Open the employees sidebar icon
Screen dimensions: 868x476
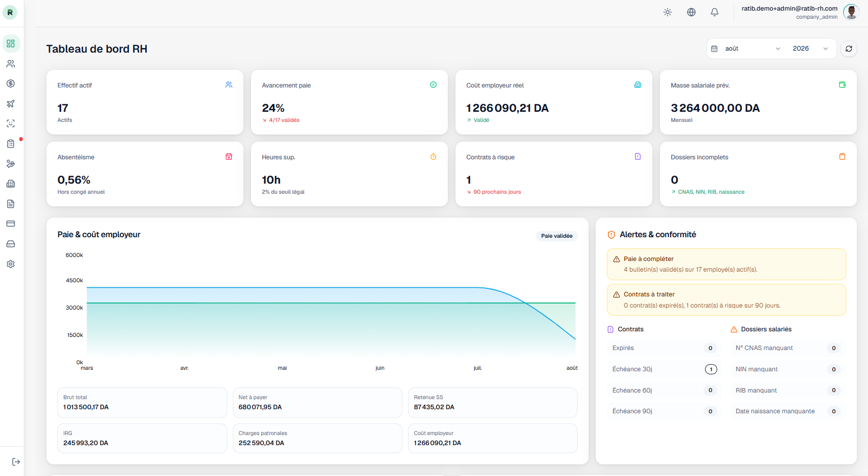(x=11, y=64)
